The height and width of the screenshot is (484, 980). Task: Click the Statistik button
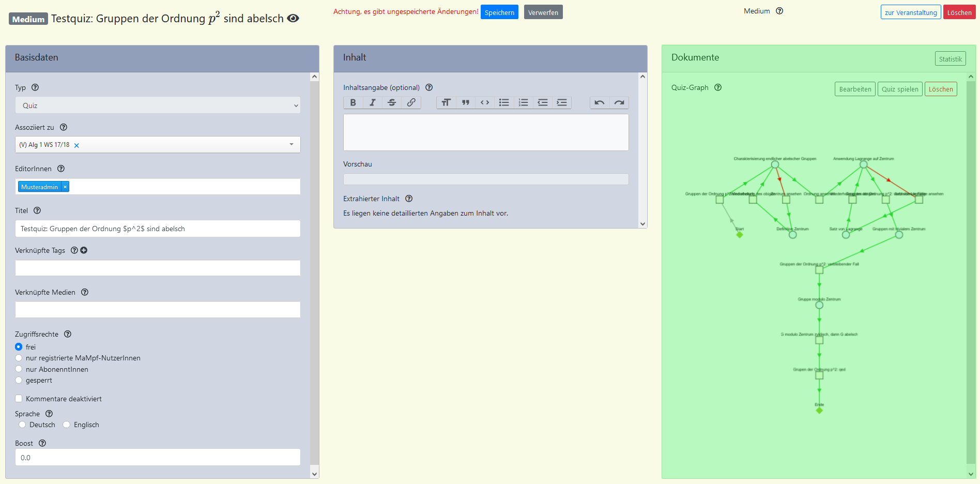click(950, 59)
